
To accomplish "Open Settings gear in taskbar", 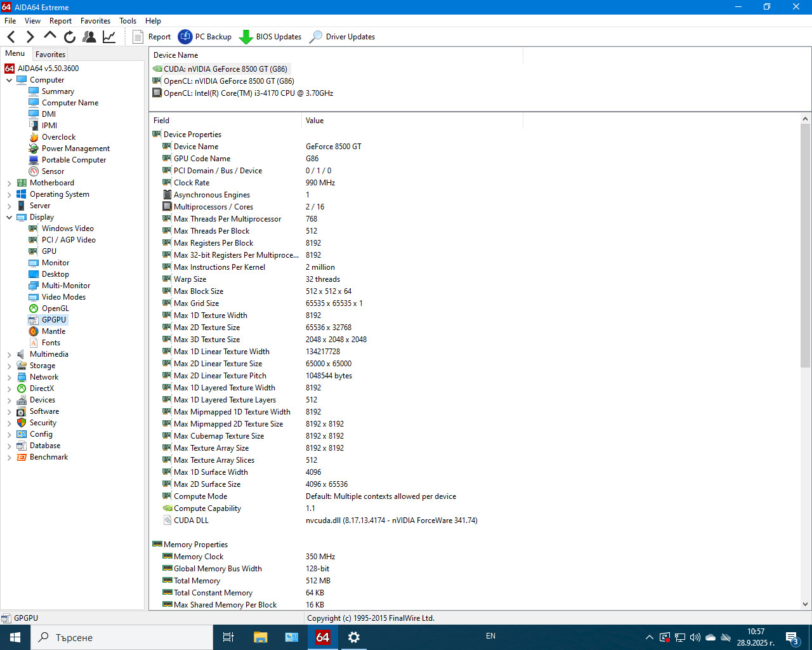I will tap(354, 637).
